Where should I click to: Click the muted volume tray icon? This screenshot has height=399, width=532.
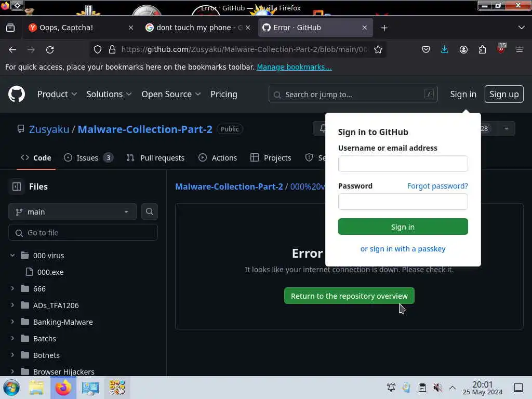tap(437, 388)
